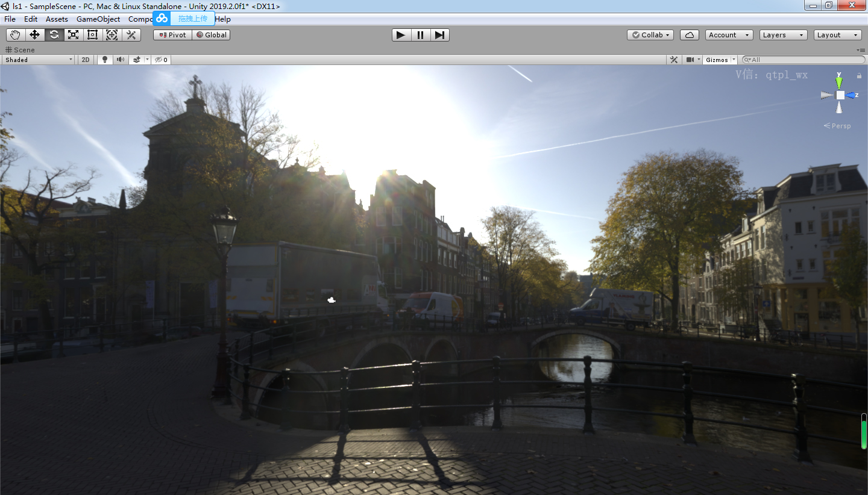Toggle Persp projection label

837,126
